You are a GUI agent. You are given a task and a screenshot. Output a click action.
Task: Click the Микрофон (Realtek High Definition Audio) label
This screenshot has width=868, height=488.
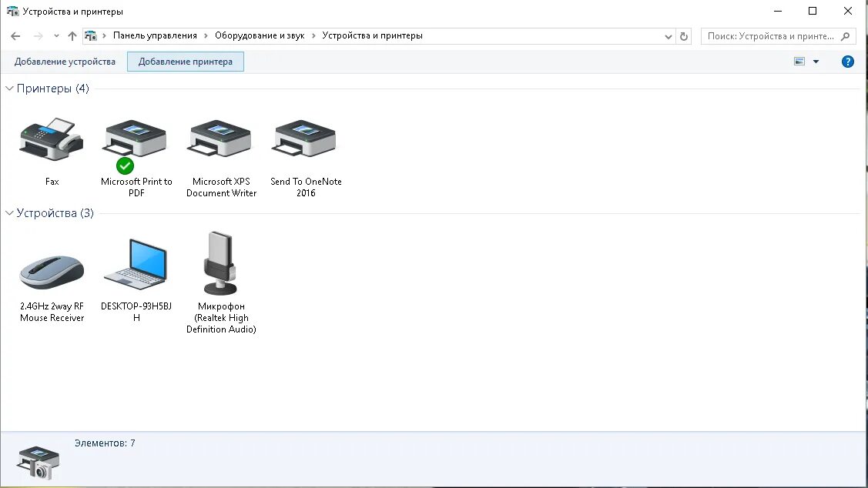[x=221, y=318]
